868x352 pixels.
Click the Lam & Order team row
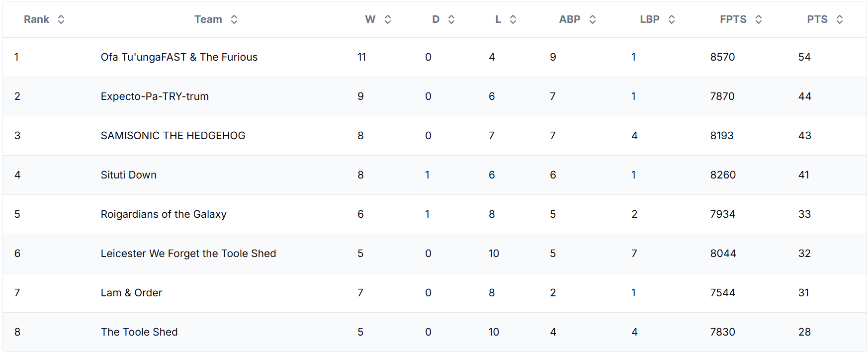[x=434, y=293]
